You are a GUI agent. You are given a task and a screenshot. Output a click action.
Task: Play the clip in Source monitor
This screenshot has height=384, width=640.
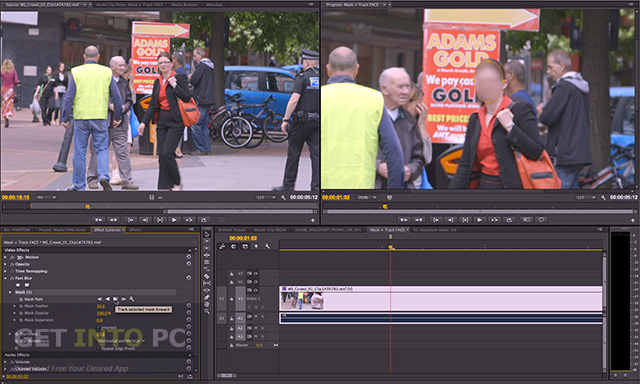coord(174,220)
